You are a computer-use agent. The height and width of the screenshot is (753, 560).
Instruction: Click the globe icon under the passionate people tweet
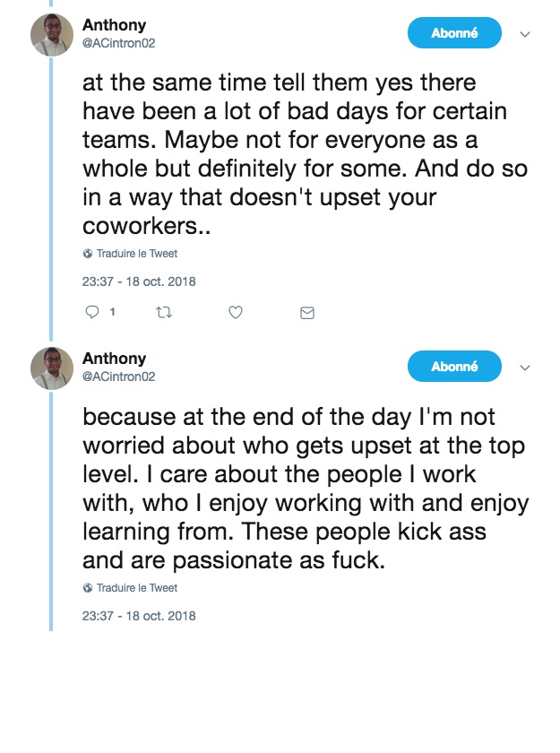[88, 588]
